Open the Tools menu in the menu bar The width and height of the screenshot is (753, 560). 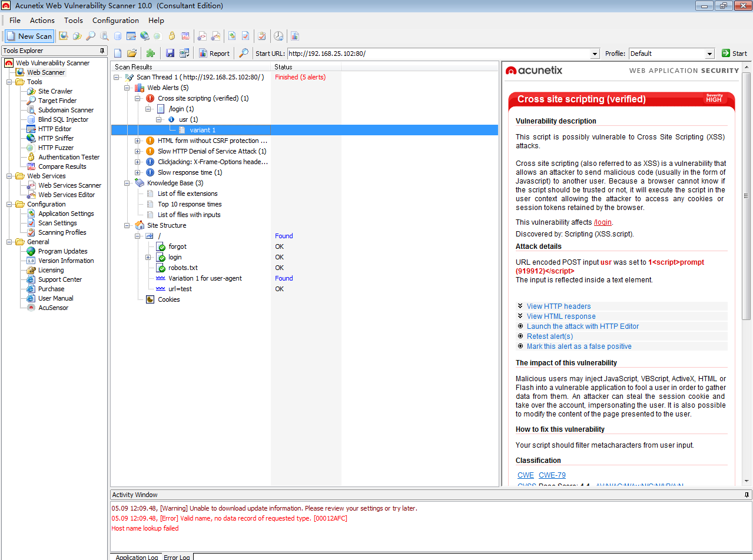(x=74, y=21)
